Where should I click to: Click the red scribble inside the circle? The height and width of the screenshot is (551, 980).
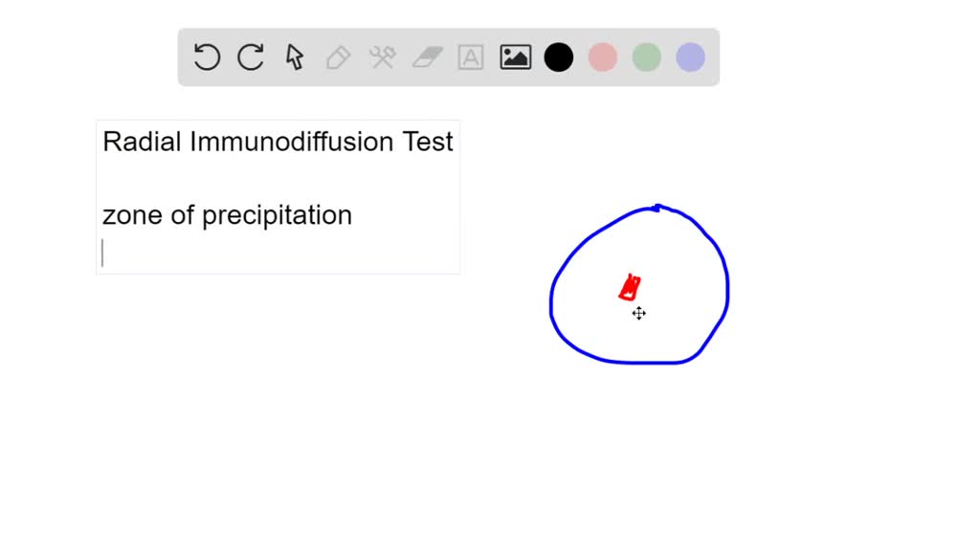pos(630,287)
